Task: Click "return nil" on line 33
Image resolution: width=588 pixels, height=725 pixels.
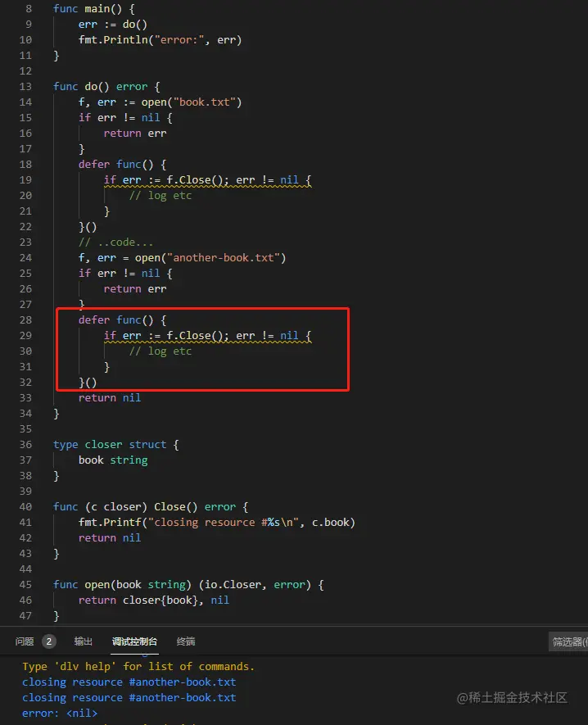Action: tap(110, 397)
